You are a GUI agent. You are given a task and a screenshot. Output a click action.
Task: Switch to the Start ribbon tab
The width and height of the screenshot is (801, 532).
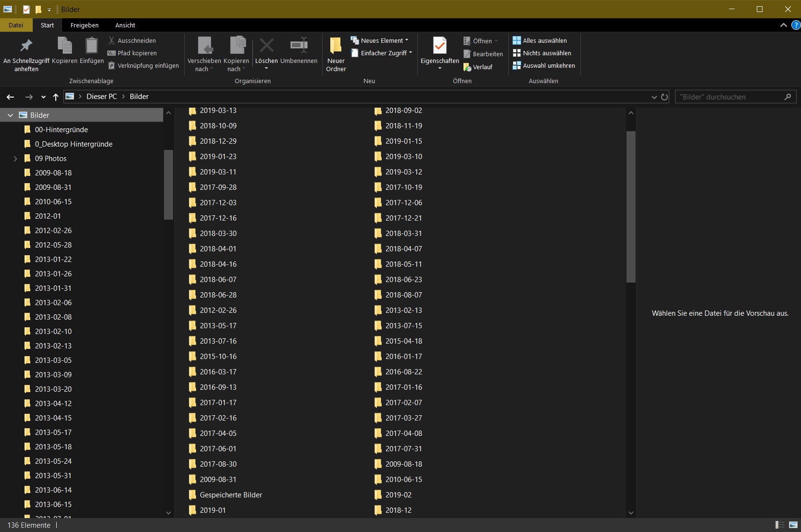point(47,25)
